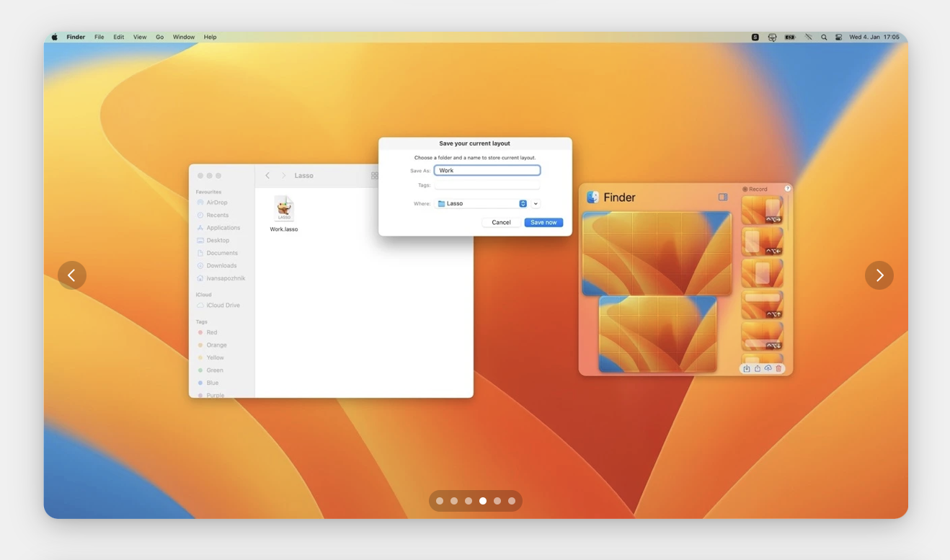Open the Apple menu

pos(55,37)
